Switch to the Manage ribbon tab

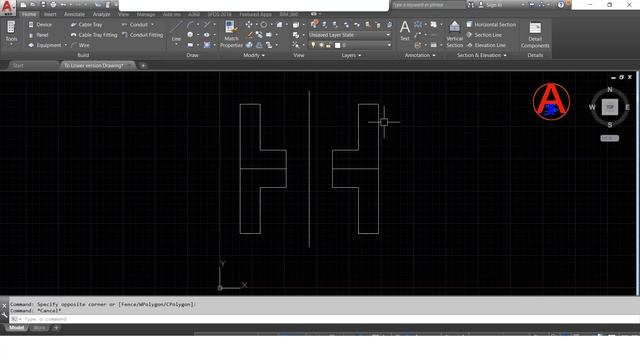tap(146, 14)
